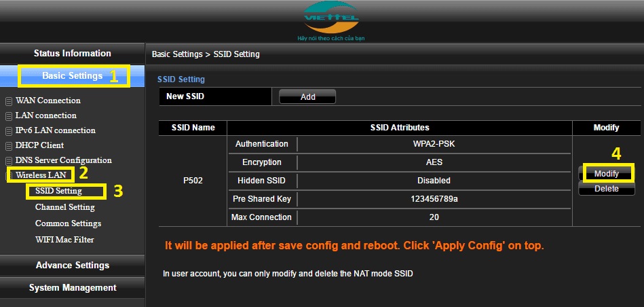The image size is (644, 307).
Task: Go to Common Settings under Wireless LAN
Action: [68, 223]
